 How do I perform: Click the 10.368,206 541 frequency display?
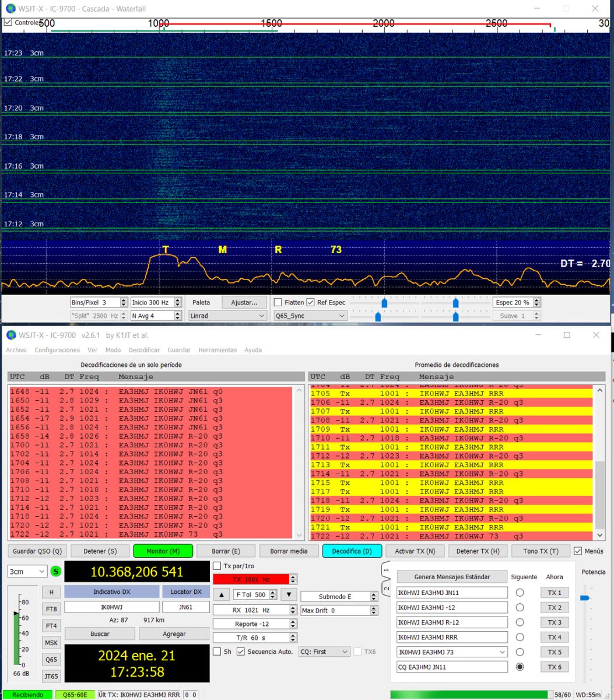point(137,572)
